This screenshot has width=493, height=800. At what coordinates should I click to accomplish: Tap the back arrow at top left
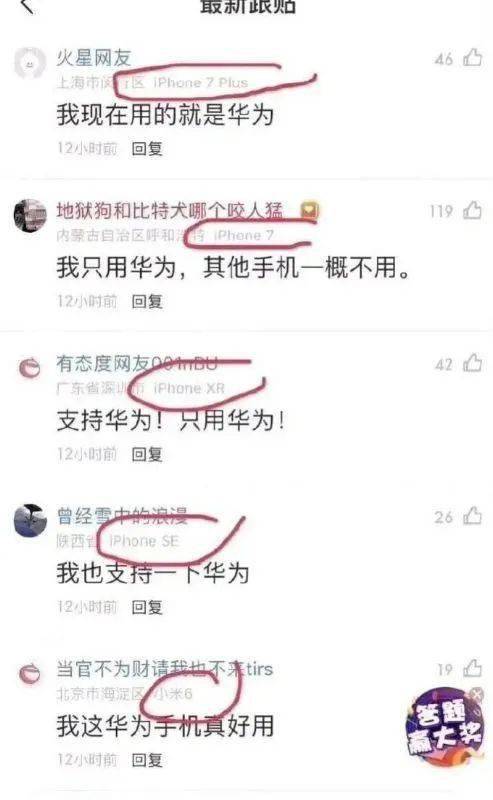click(27, 6)
